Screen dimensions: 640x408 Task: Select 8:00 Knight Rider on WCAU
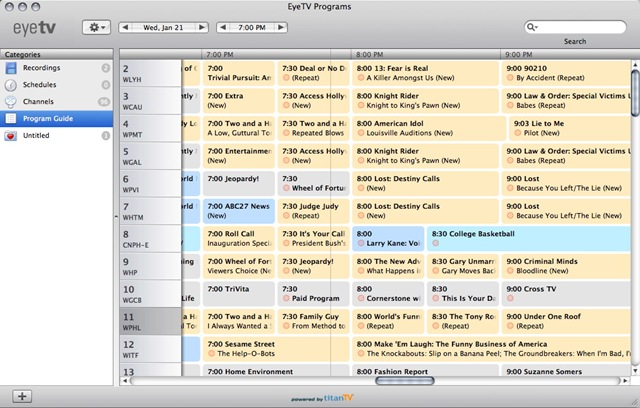[x=425, y=101]
